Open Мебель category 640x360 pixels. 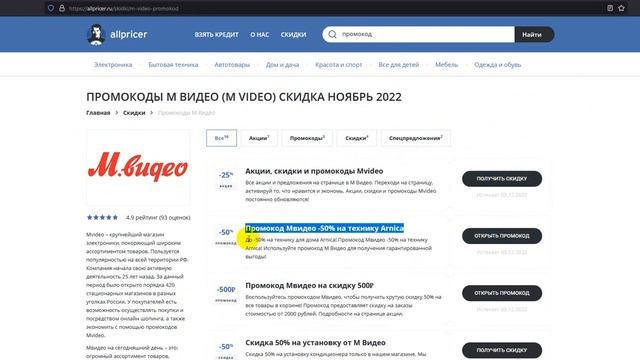pos(447,64)
